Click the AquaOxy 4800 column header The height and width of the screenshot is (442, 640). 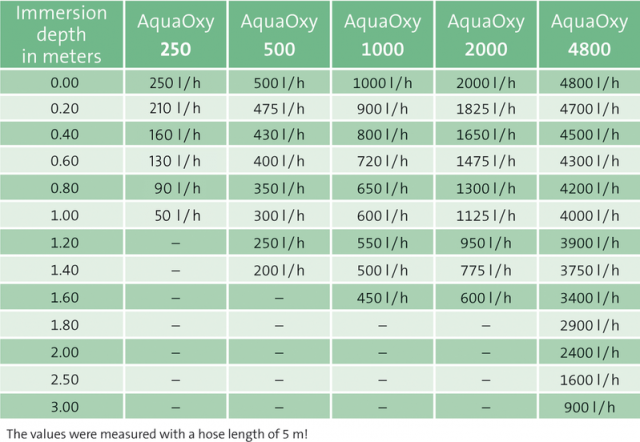pyautogui.click(x=589, y=35)
